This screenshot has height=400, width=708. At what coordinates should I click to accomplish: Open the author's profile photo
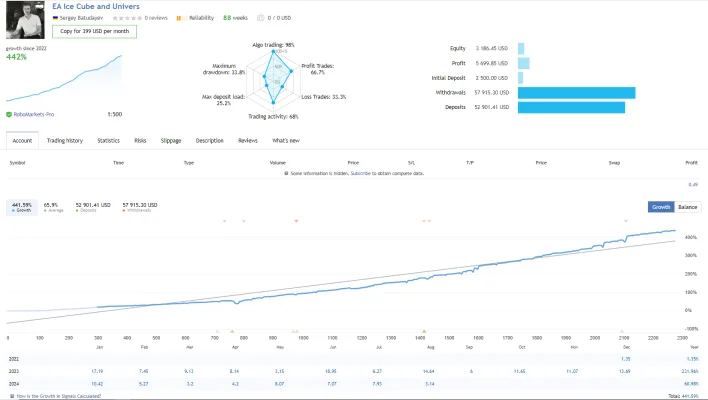point(25,20)
